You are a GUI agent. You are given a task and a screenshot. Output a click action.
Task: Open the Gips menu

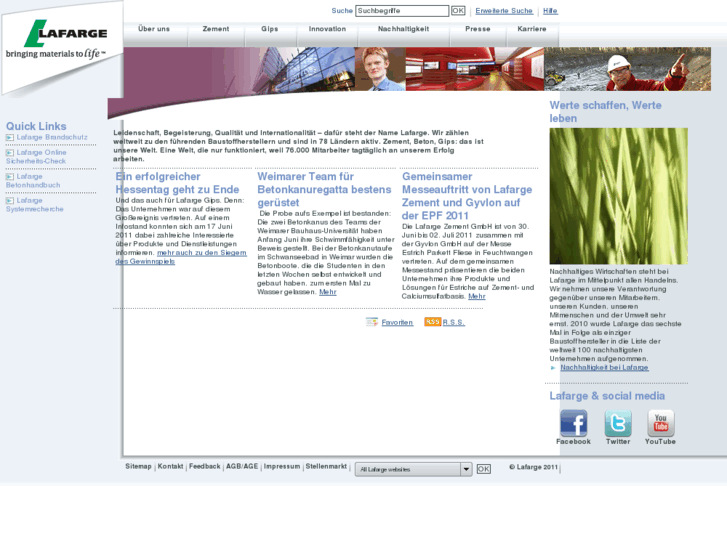tap(270, 29)
